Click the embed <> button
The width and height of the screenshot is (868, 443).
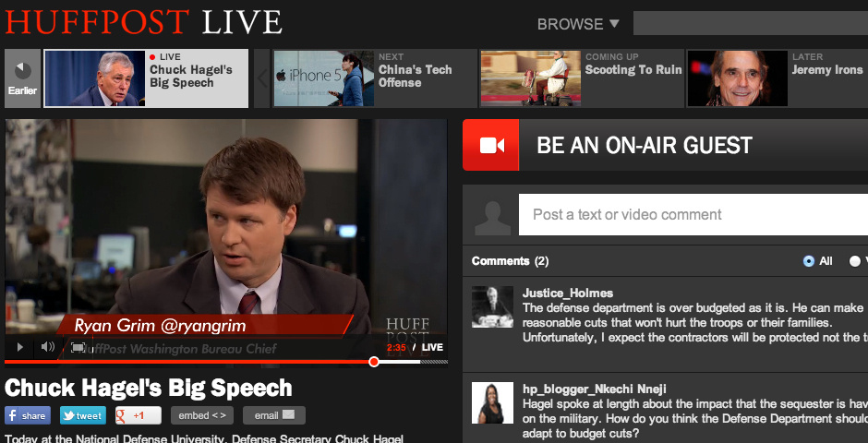(202, 415)
